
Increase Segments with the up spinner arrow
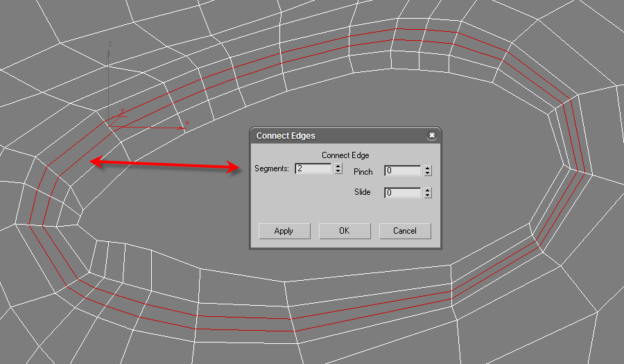point(338,166)
